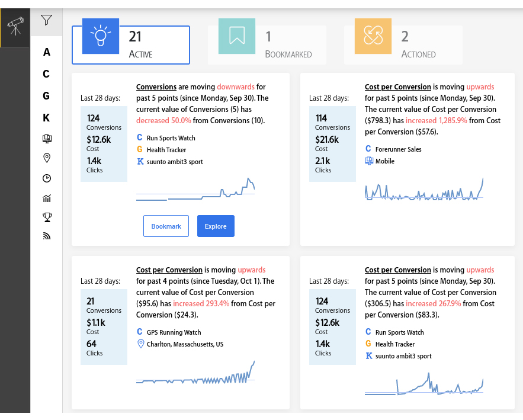Open the Forerunner Sales insight sparkline chart
This screenshot has height=420, width=523.
point(424,190)
